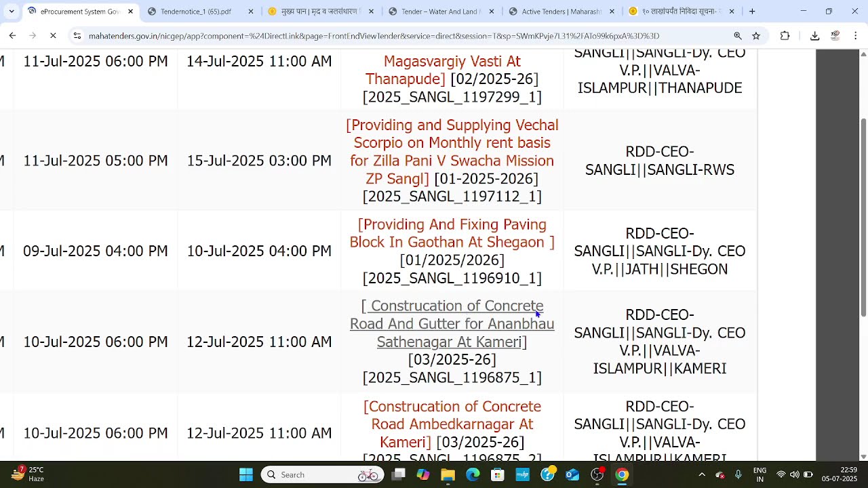Open the zoom magnifier icon in address bar
868x488 pixels.
738,36
